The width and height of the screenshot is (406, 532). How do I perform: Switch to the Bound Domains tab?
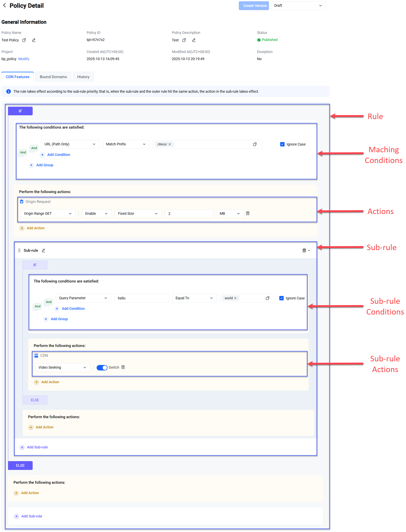pyautogui.click(x=53, y=77)
